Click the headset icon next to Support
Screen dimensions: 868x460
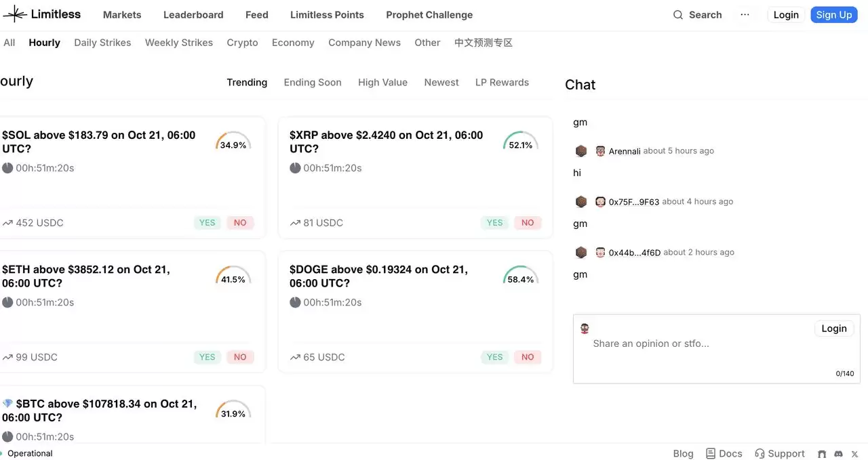coord(758,453)
